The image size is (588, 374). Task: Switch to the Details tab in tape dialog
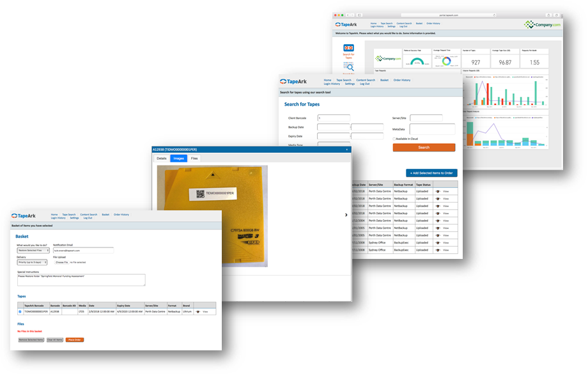(162, 159)
